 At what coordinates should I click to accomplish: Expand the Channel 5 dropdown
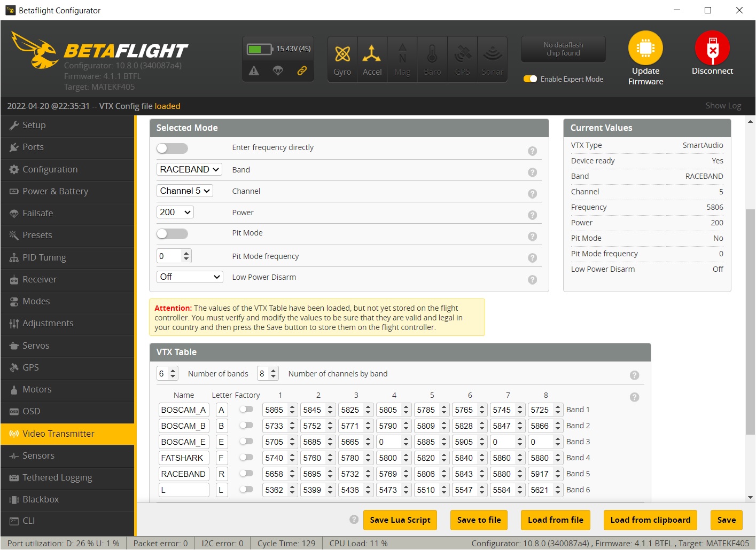pos(185,191)
